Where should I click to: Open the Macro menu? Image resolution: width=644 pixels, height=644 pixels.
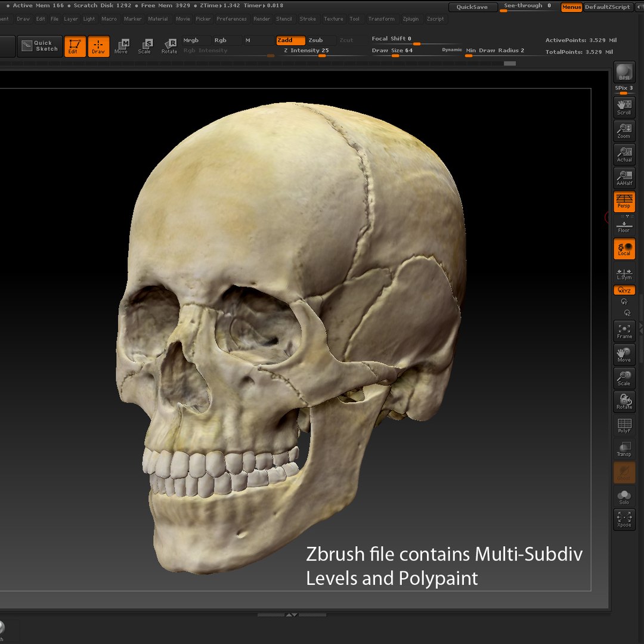pos(109,19)
